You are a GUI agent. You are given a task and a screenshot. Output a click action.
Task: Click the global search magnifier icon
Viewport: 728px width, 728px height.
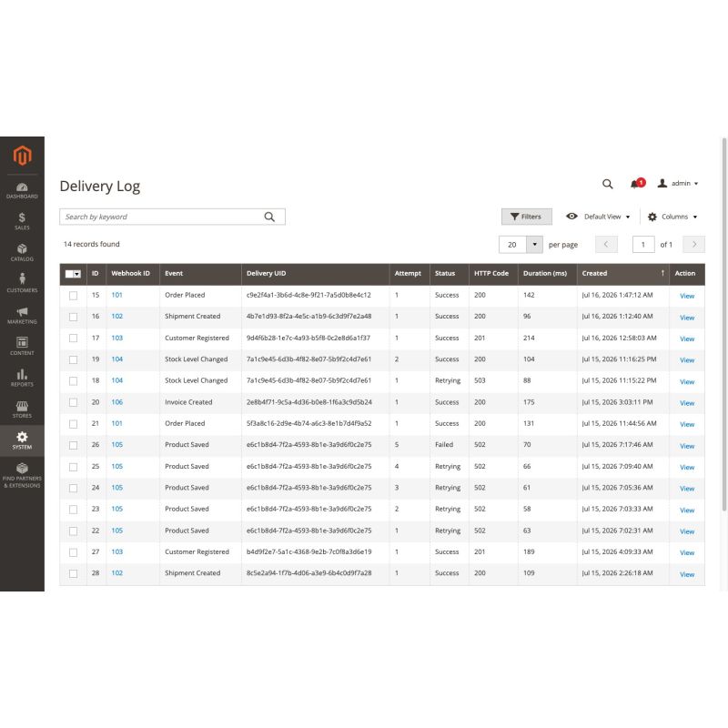point(607,184)
